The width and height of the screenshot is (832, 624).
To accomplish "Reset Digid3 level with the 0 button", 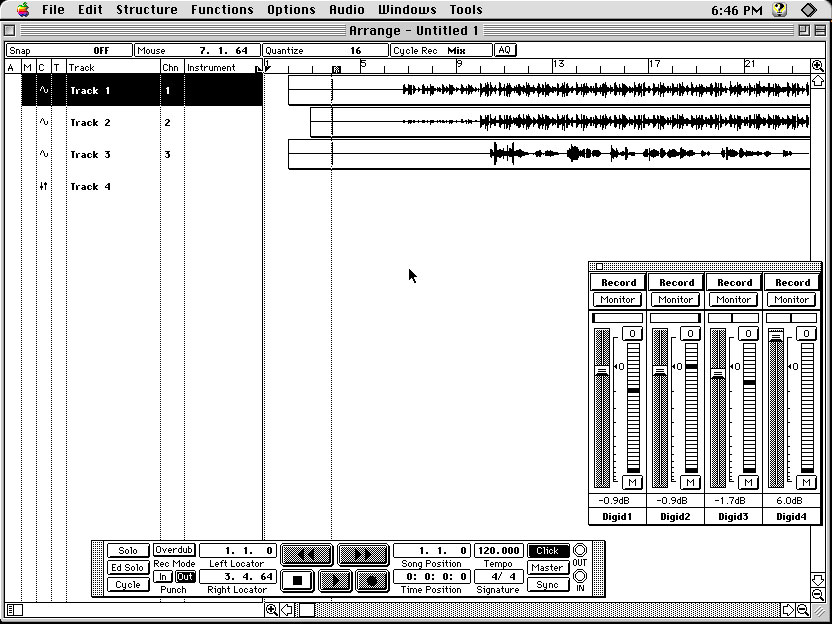I will coord(748,333).
